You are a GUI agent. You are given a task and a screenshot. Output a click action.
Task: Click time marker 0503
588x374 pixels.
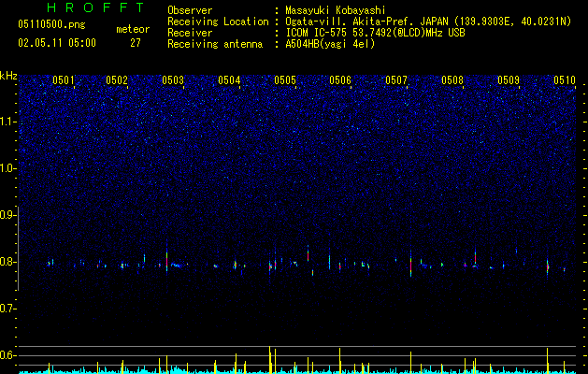(x=173, y=80)
